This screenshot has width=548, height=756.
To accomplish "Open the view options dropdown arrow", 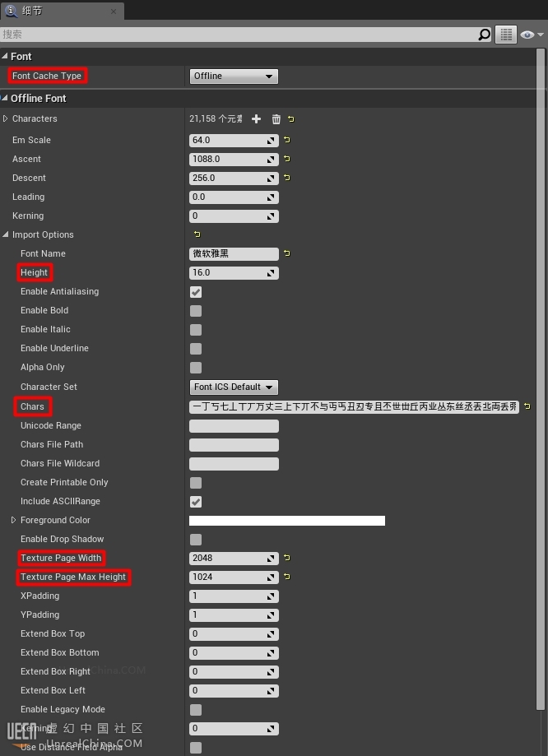I will click(541, 35).
